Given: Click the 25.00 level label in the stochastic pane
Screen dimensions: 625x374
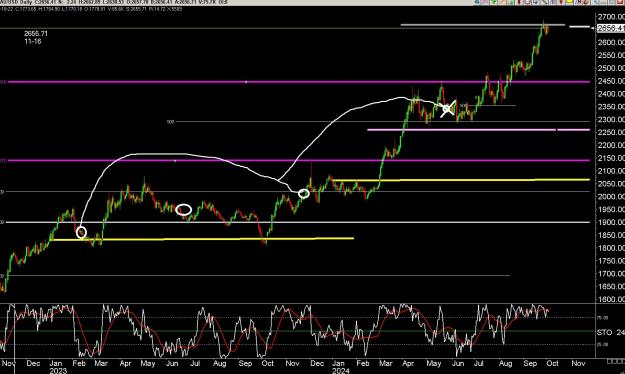Looking at the screenshot, I should point(602,344).
